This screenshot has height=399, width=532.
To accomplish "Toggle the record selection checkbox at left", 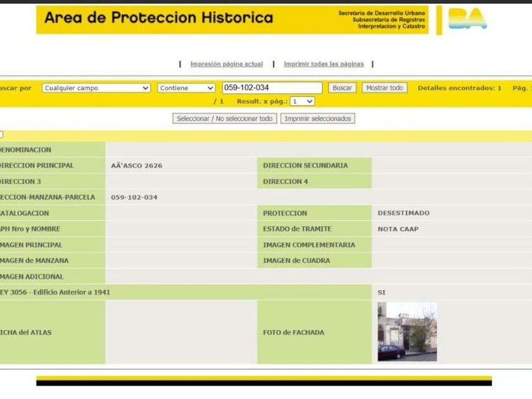I will 1,134.
